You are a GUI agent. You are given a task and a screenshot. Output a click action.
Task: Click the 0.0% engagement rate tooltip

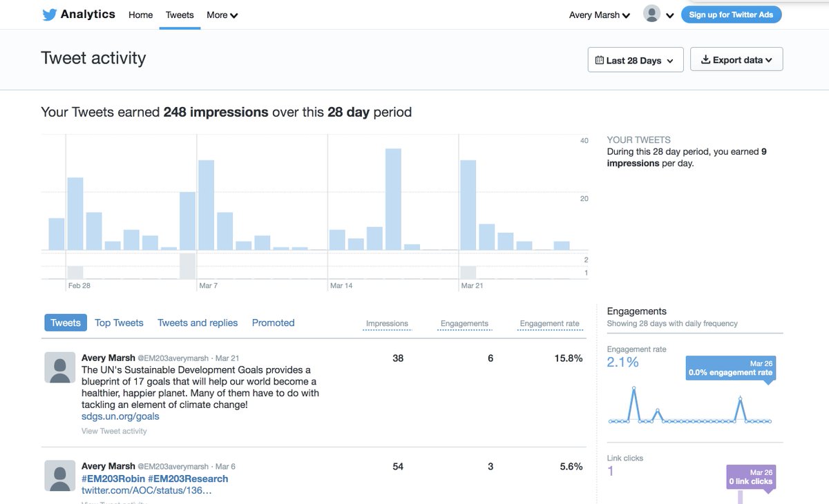[731, 368]
